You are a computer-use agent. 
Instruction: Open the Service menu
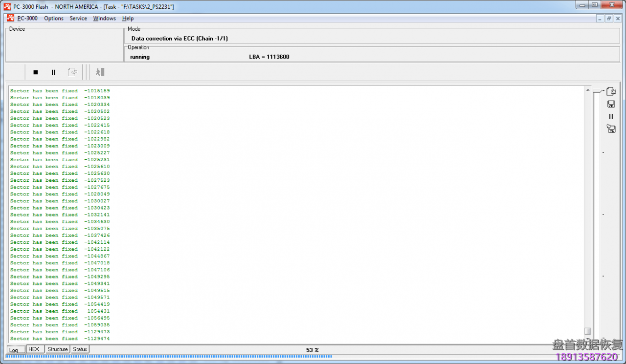point(78,19)
